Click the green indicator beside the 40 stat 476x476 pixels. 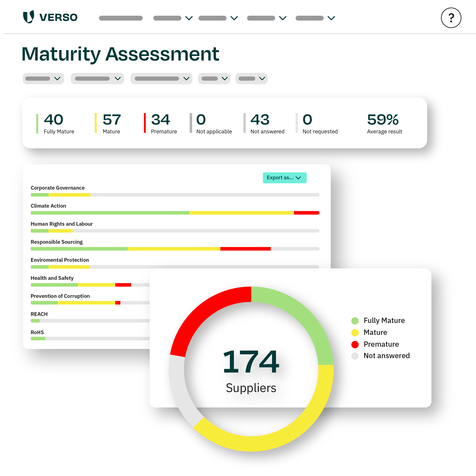point(37,123)
